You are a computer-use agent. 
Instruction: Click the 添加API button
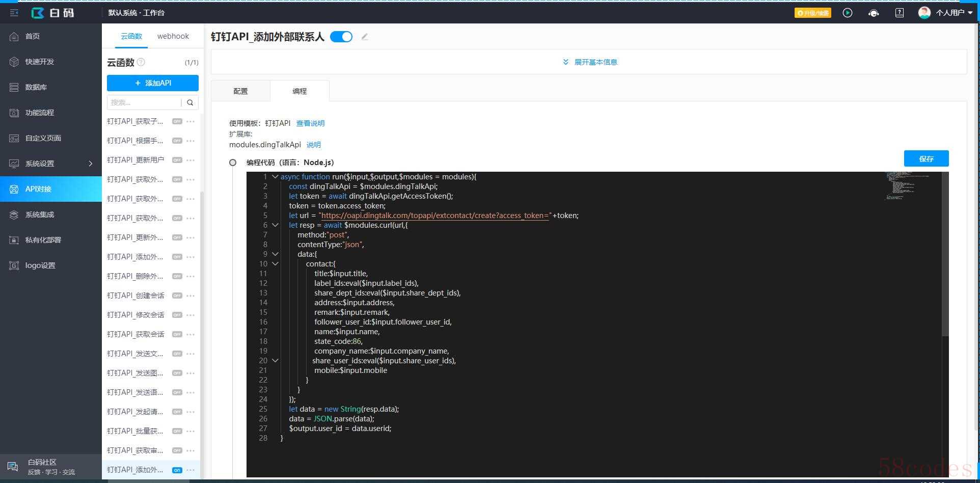pos(153,83)
